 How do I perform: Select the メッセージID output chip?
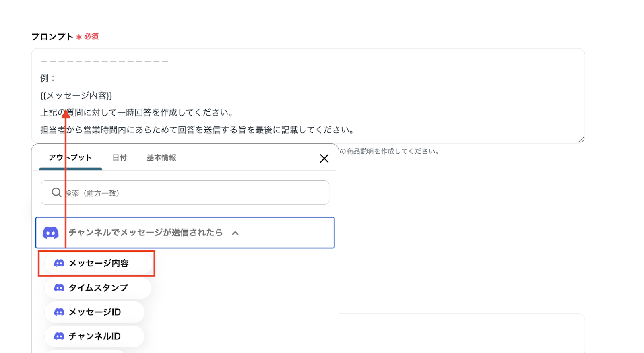pyautogui.click(x=95, y=312)
